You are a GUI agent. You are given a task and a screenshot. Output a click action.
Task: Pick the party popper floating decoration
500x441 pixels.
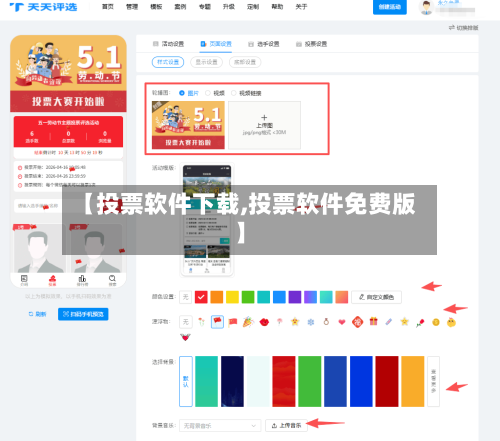[248, 322]
